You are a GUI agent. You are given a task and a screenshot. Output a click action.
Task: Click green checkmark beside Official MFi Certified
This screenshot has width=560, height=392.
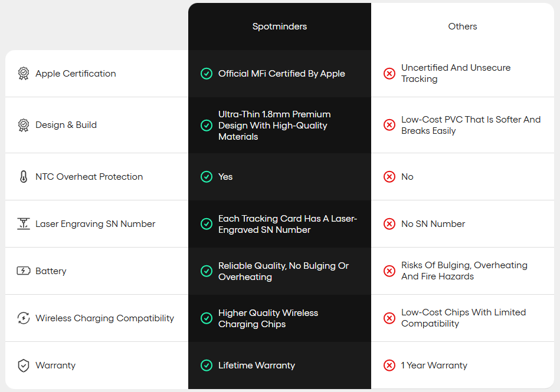tap(207, 74)
